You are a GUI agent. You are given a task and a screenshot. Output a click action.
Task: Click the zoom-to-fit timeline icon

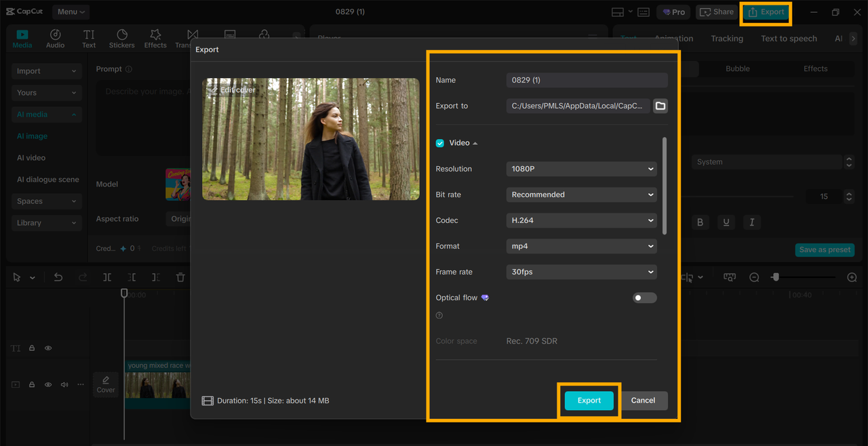click(730, 277)
